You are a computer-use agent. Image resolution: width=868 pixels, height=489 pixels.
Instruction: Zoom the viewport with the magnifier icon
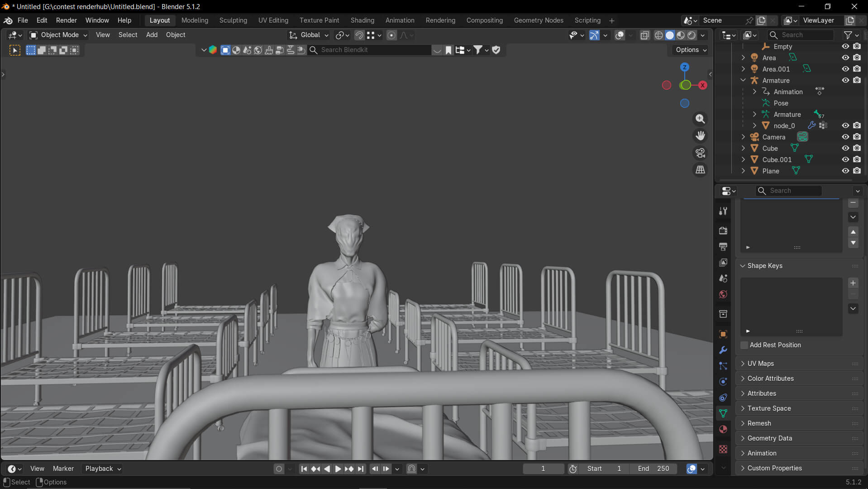(x=700, y=119)
